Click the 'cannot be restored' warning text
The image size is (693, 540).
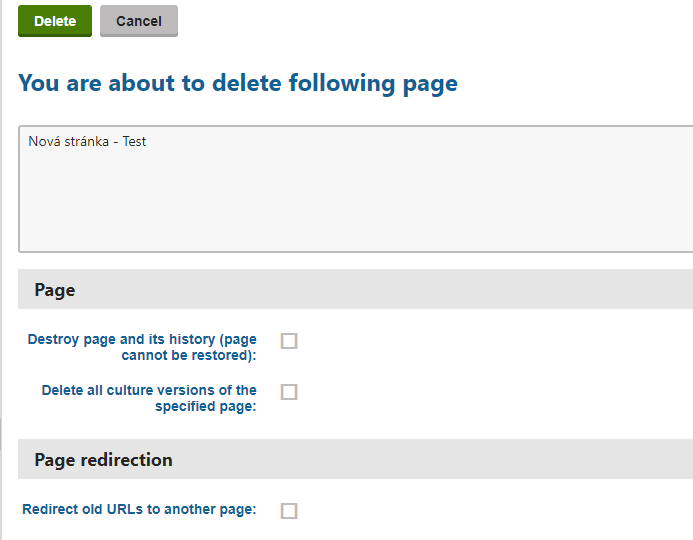tap(188, 355)
